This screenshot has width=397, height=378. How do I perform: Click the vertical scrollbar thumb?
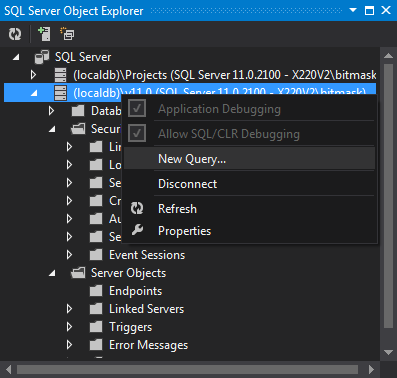click(388, 196)
